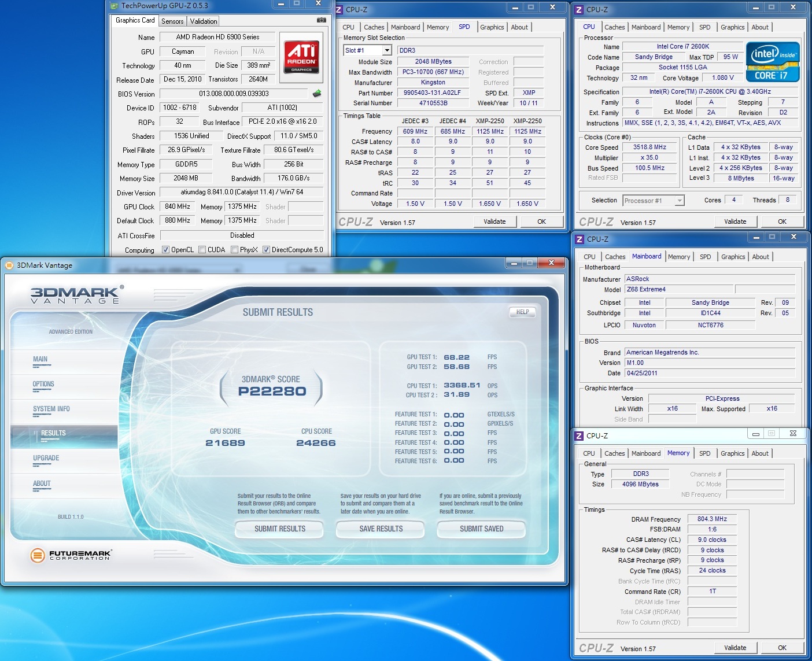Open the Memory tab in the CPU-Z SPD window
Image resolution: width=812 pixels, height=661 pixels.
438,27
